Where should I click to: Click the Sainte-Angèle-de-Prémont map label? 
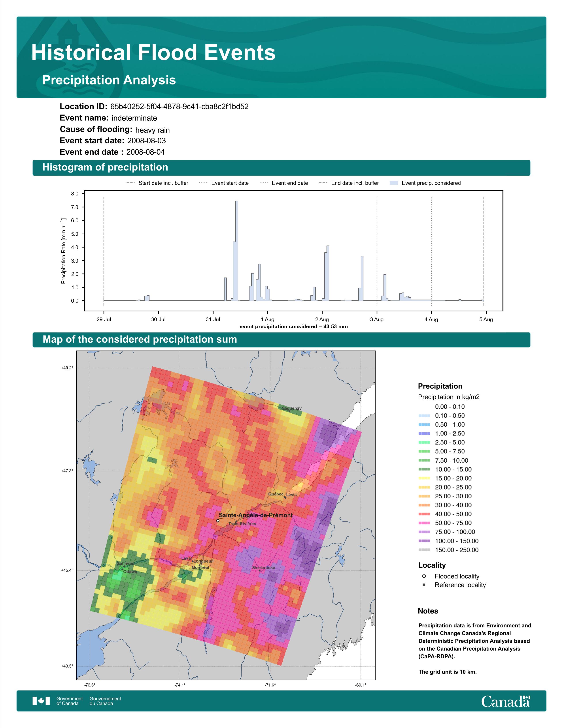pyautogui.click(x=256, y=515)
